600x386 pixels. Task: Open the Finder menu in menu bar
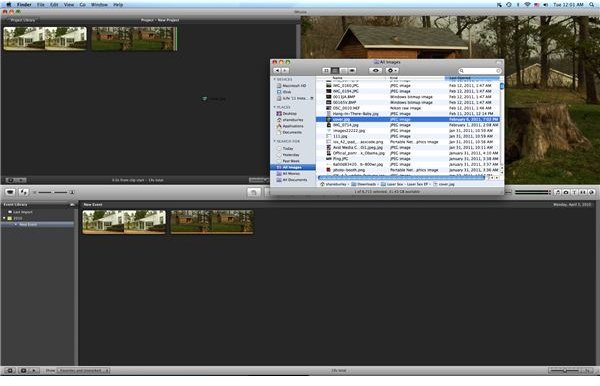(x=24, y=5)
